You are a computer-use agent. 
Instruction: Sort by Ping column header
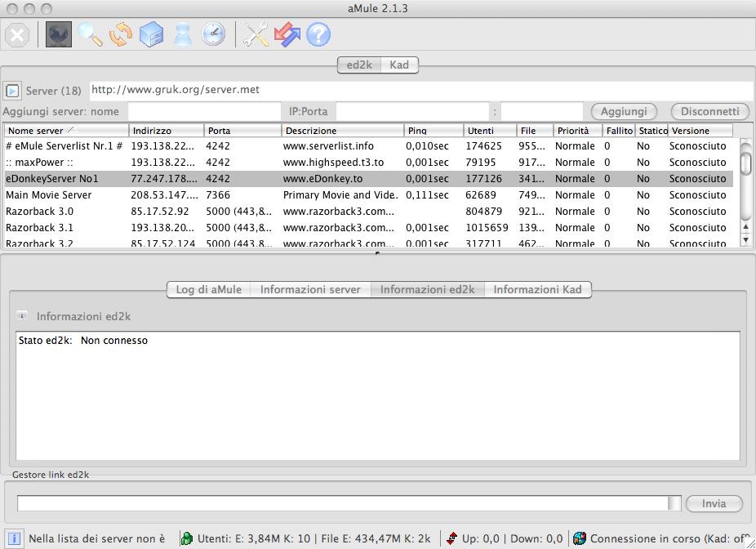pyautogui.click(x=434, y=131)
